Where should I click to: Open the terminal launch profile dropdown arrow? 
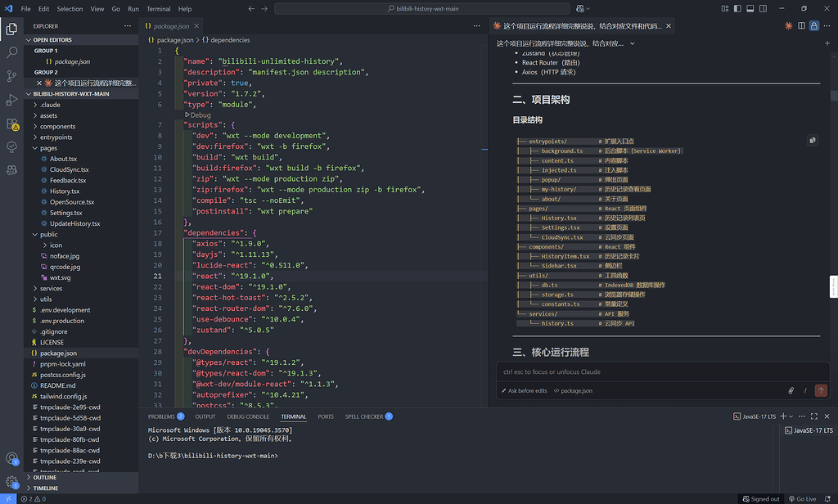pos(791,416)
